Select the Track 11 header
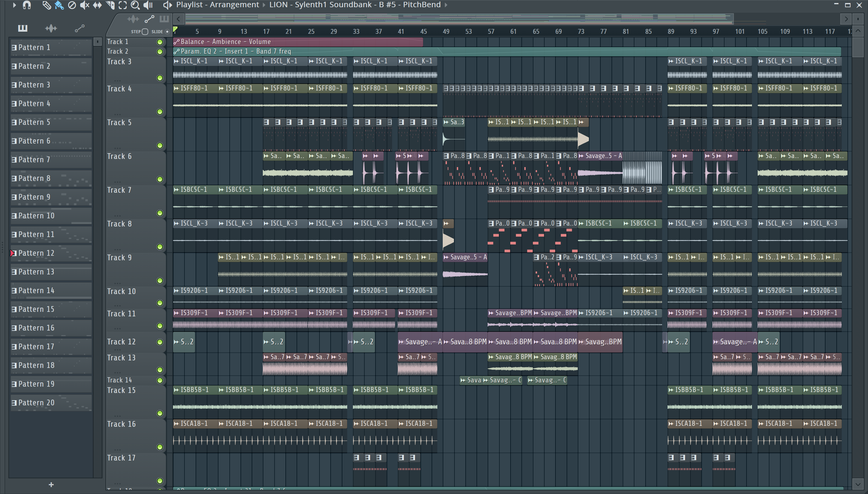868x494 pixels. [x=136, y=320]
